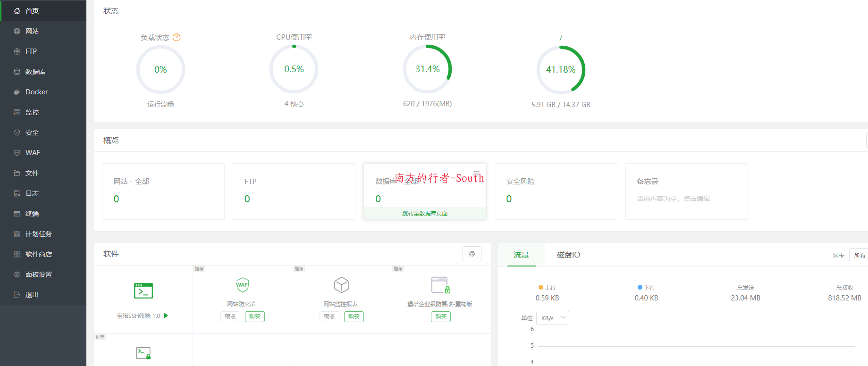
Task: Click the calendar icon beside 计划任务
Action: pyautogui.click(x=17, y=234)
